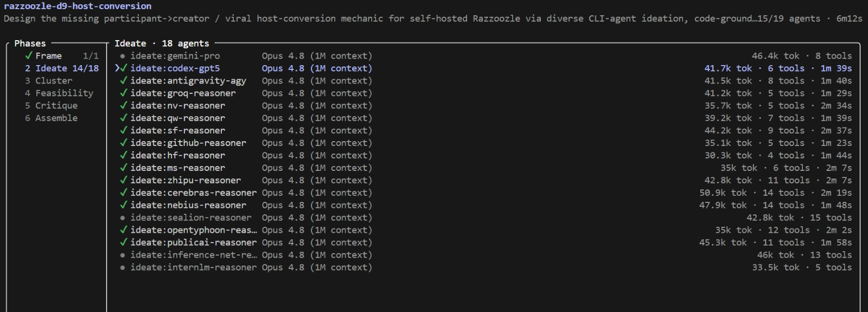
Task: Click checkmark icon next to ideate:antigravity-agy
Action: pyautogui.click(x=124, y=81)
